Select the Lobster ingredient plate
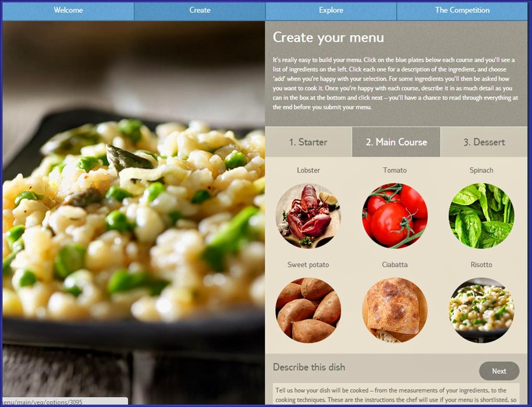 (x=308, y=215)
